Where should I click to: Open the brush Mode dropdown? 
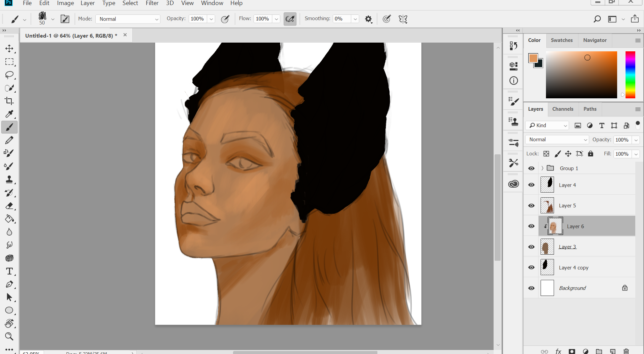point(128,19)
